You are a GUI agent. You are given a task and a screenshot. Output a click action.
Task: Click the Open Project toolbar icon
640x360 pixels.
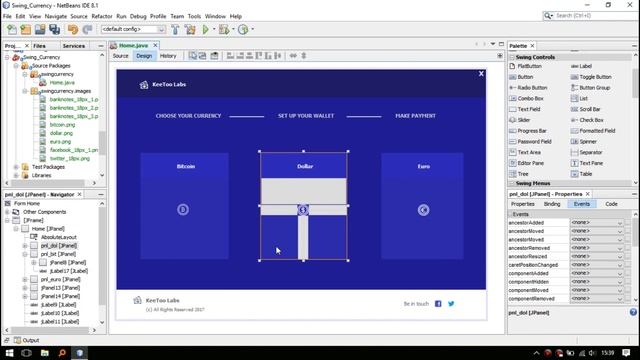(40, 29)
